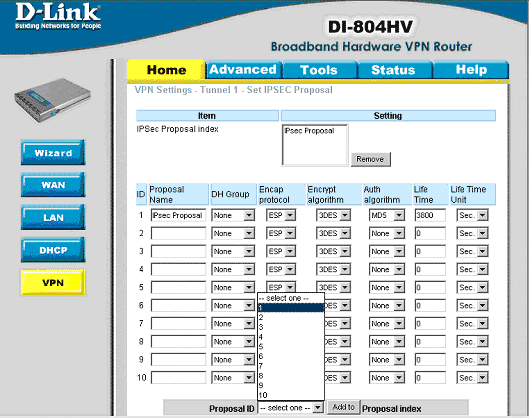Choose option 8 in Proposal ID list

click(x=291, y=375)
